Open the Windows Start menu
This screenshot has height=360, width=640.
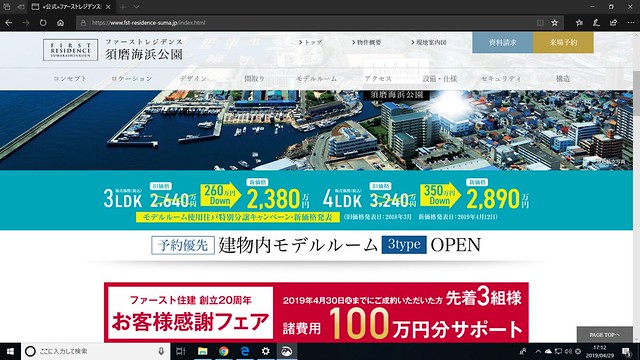click(x=10, y=351)
